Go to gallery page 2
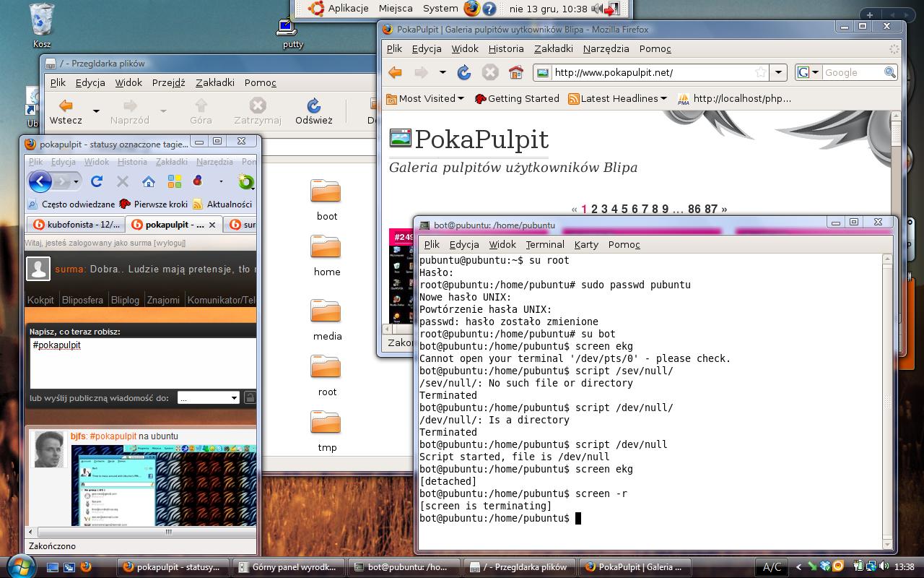Screen dimensions: 924x578 click(594, 209)
